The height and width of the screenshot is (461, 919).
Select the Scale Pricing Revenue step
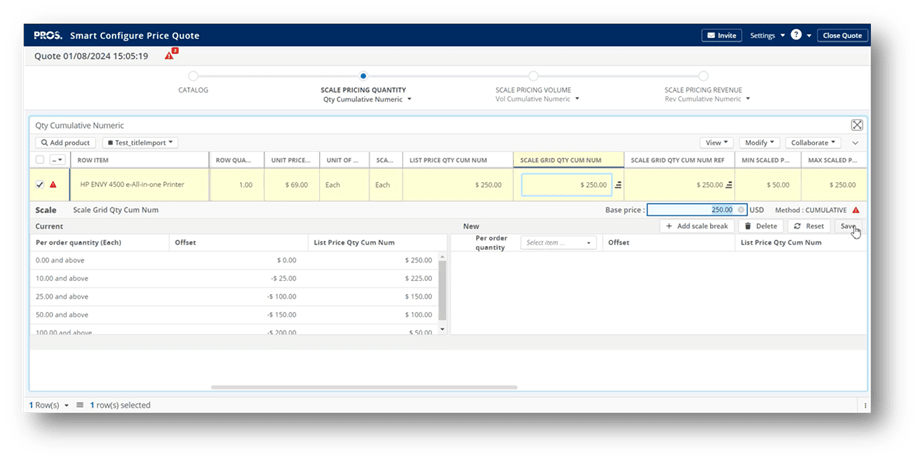[703, 76]
